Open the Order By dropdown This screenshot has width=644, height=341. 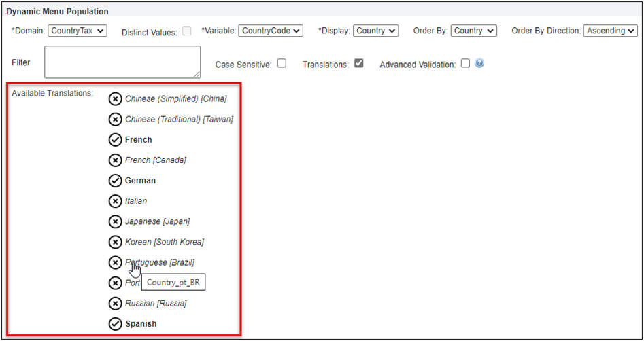click(x=473, y=31)
